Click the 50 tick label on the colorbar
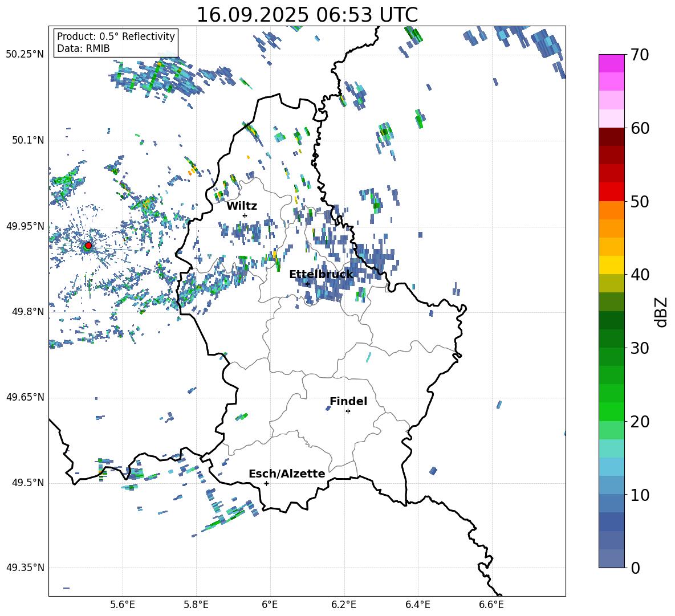Screen dimensions: 675x616 [640, 202]
